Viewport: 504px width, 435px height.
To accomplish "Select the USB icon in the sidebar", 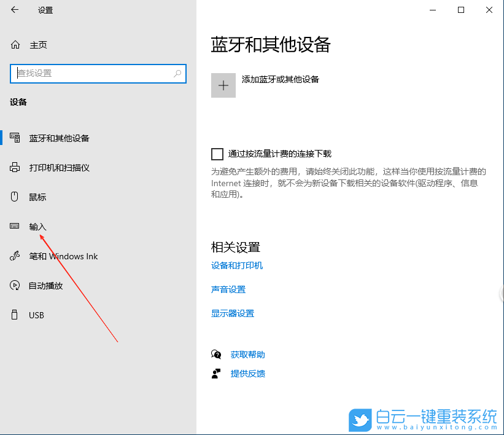I will tap(14, 315).
